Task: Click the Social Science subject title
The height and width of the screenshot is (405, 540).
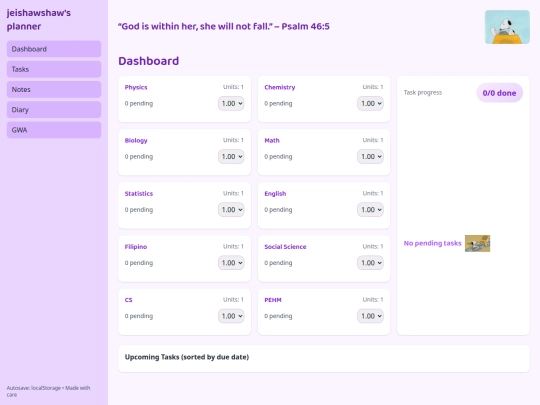Action: (x=285, y=247)
